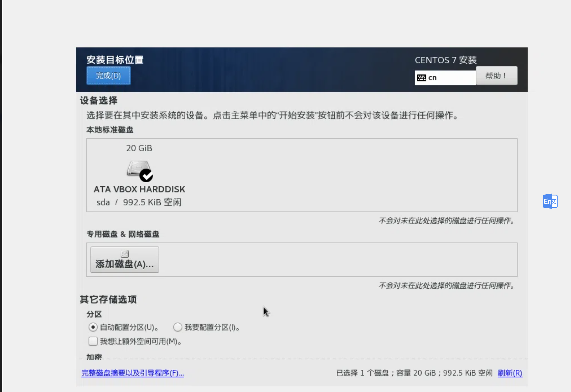The image size is (571, 392).
Task: Enable 我想让额外空间可用(M) checkbox
Action: click(x=93, y=341)
